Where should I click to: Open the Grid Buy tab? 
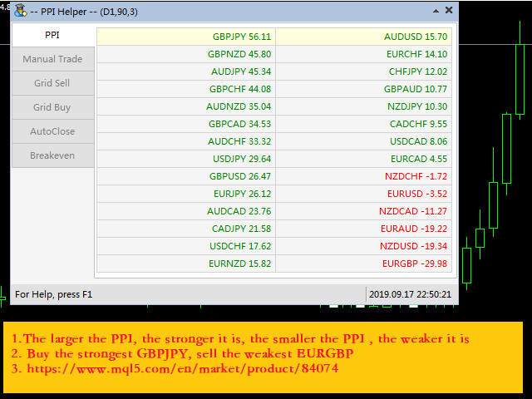tap(53, 107)
